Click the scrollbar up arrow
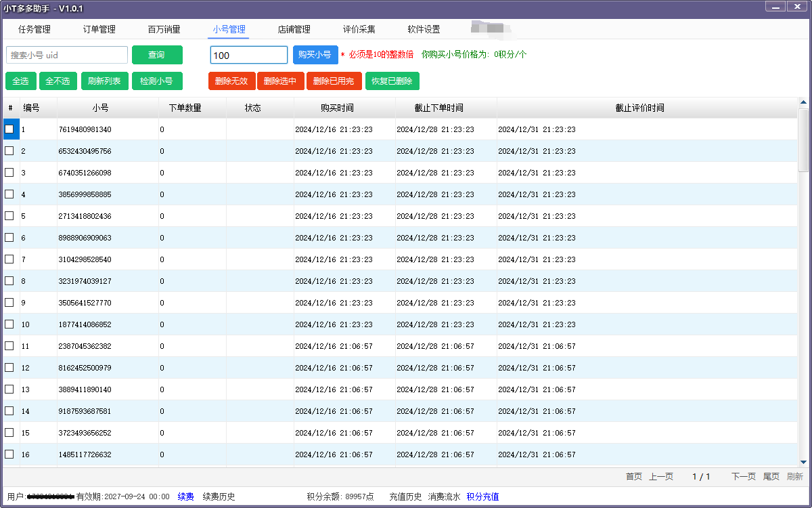The height and width of the screenshot is (508, 812). tap(804, 103)
